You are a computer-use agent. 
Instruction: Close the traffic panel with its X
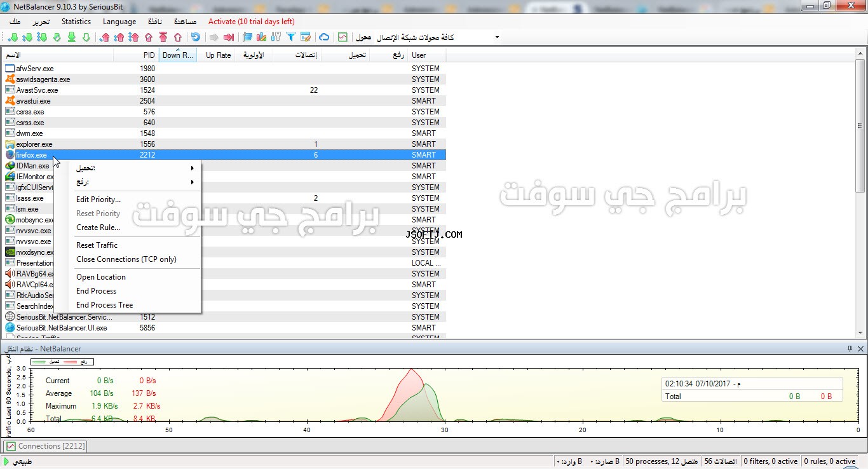861,349
